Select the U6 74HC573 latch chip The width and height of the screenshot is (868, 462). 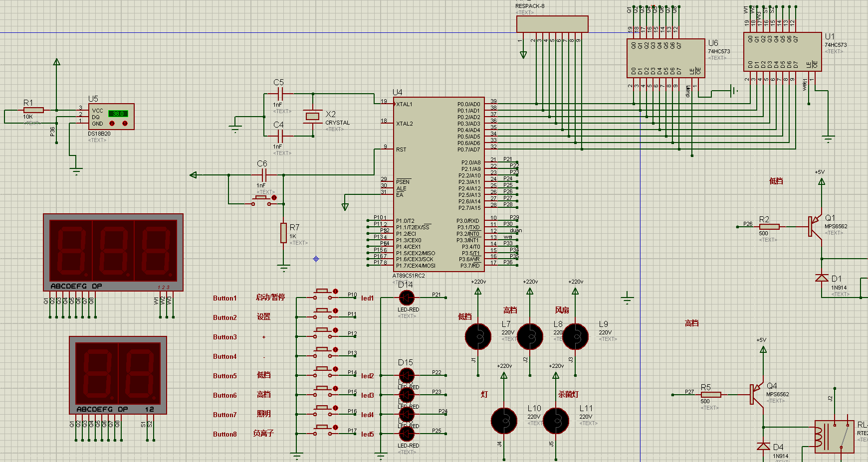[665, 58]
